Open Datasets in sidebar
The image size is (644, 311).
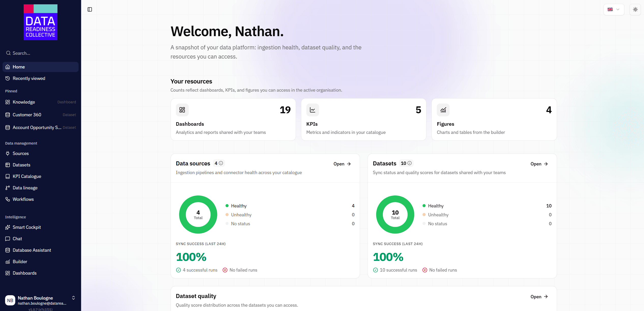click(x=40, y=165)
